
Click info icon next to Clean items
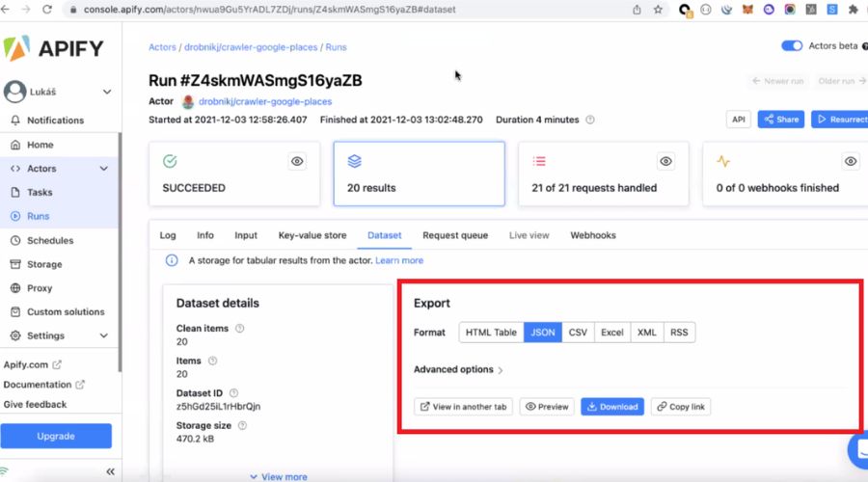point(240,328)
